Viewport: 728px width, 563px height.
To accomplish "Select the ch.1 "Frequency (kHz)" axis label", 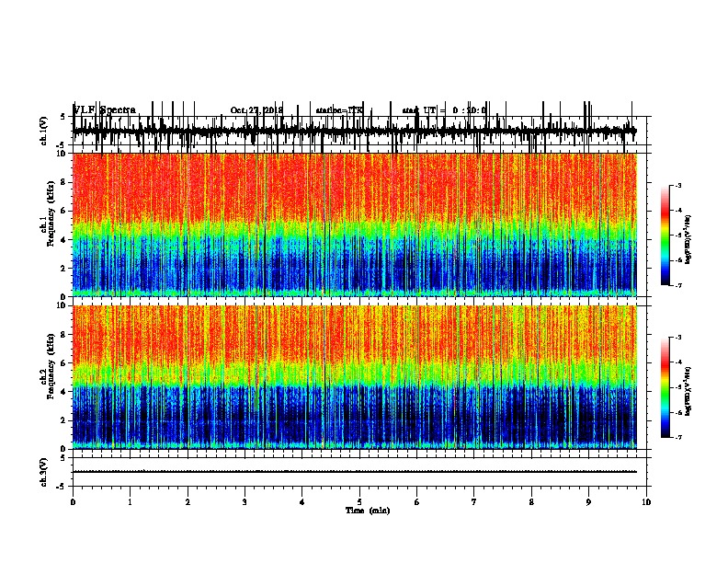I will pos(51,213).
